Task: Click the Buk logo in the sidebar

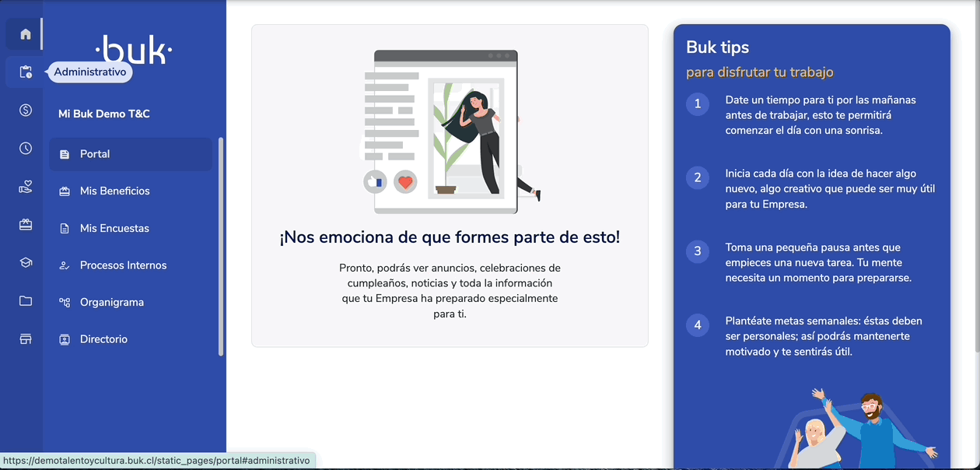Action: coord(134,50)
